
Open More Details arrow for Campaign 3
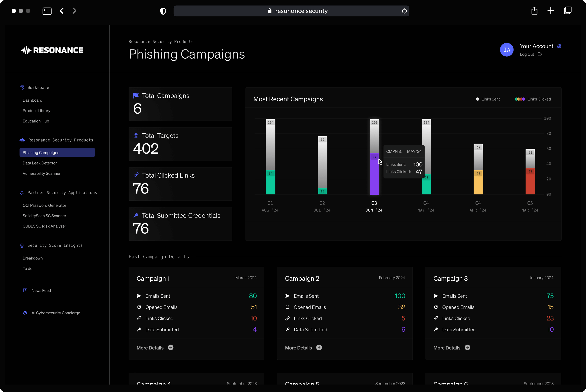(467, 348)
